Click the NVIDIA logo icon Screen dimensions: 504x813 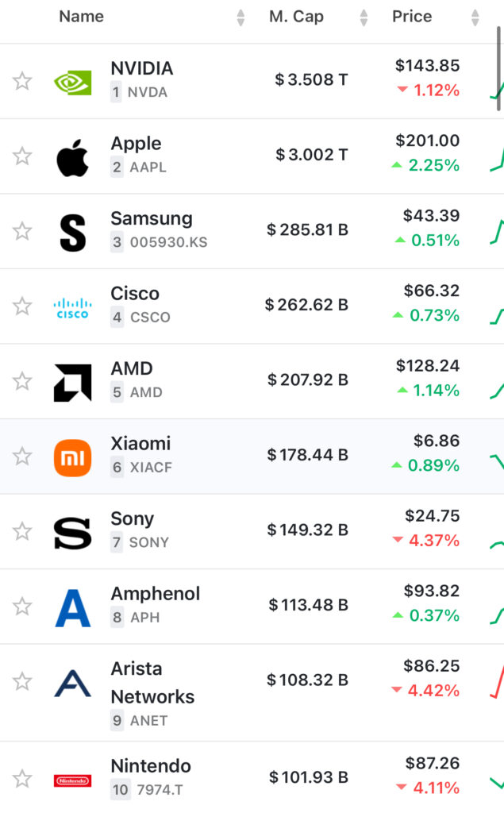pos(72,81)
